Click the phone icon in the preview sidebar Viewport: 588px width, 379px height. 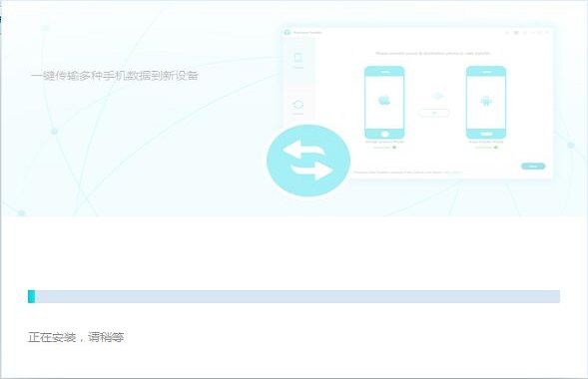[x=298, y=58]
